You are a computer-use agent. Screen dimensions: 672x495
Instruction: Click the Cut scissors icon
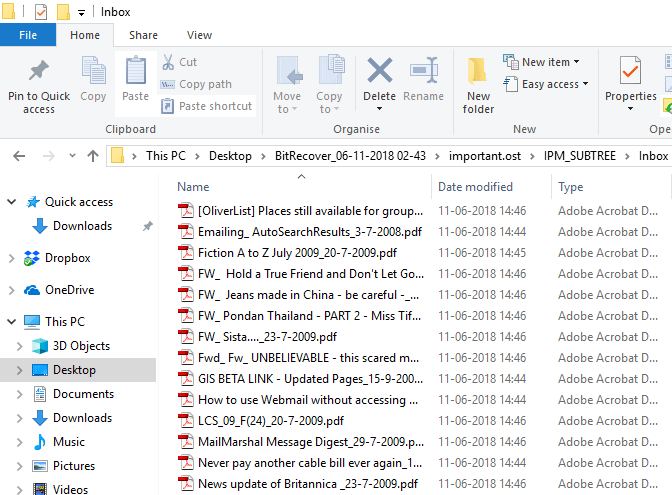[x=168, y=62]
